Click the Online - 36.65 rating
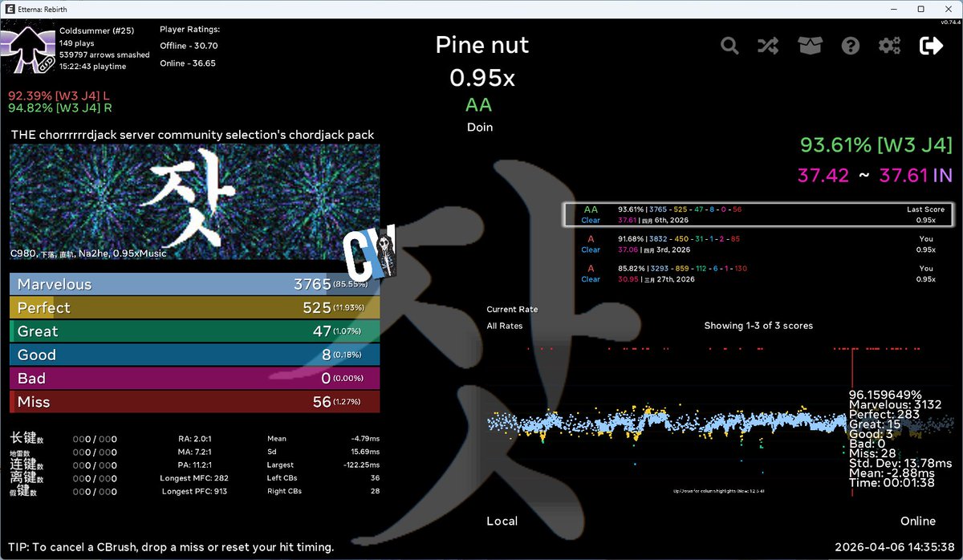The width and height of the screenshot is (963, 560). 188,63
